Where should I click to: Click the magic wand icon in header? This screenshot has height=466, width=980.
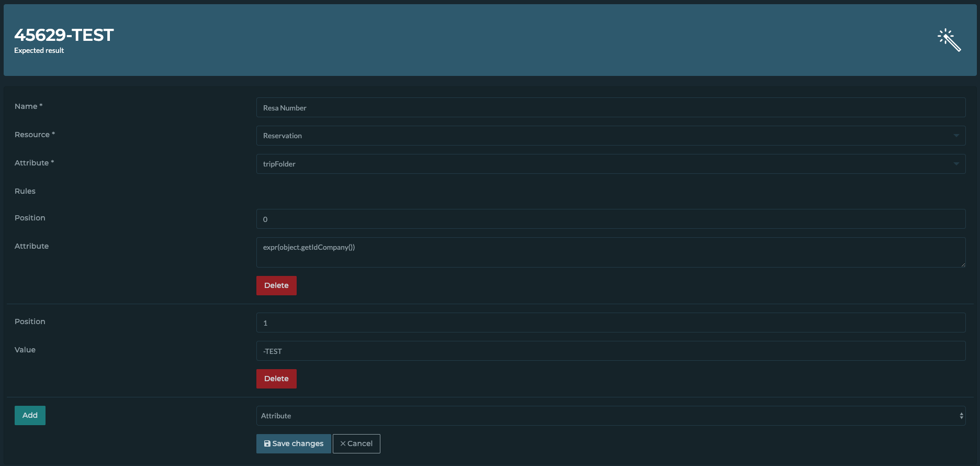[x=949, y=40]
